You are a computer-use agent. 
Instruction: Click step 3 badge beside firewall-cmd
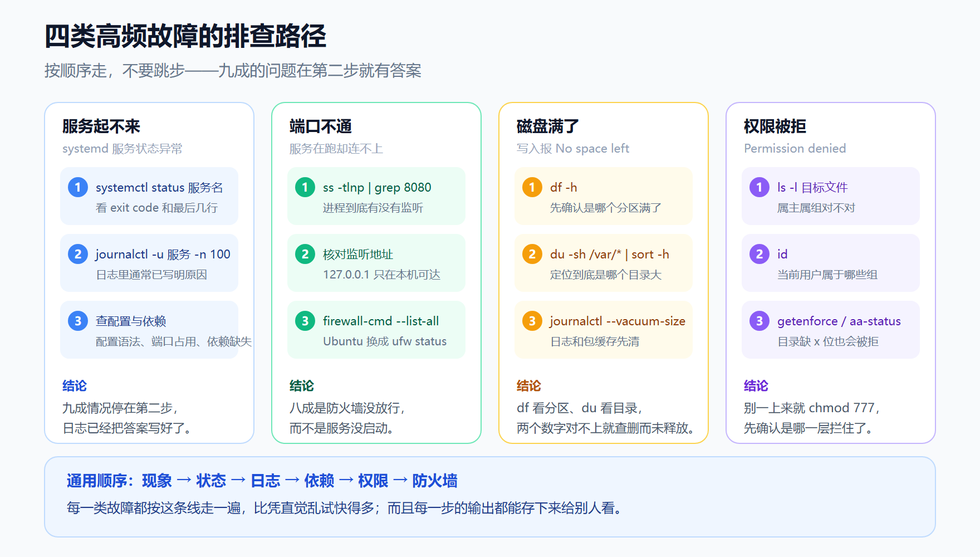pos(305,321)
